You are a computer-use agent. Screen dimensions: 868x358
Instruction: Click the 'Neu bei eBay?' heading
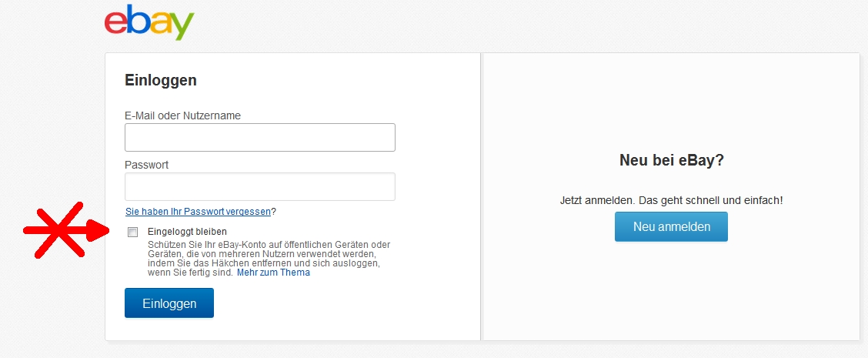pyautogui.click(x=672, y=161)
